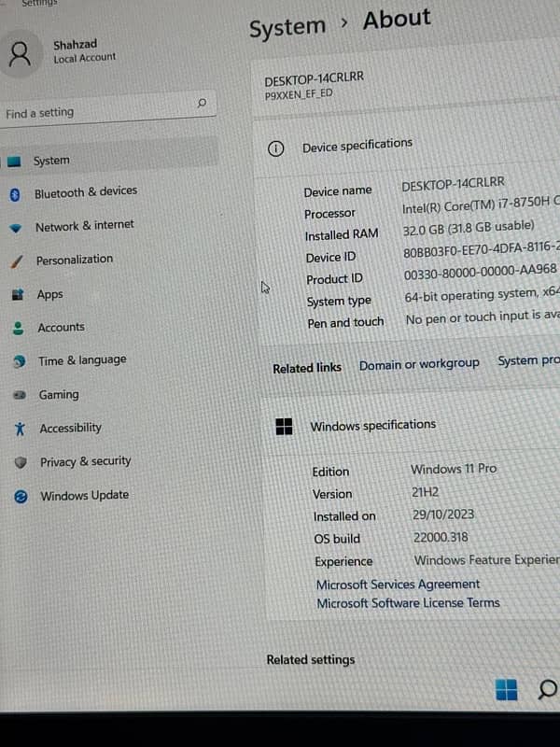Open System protection related link
The height and width of the screenshot is (747, 560).
click(x=528, y=361)
